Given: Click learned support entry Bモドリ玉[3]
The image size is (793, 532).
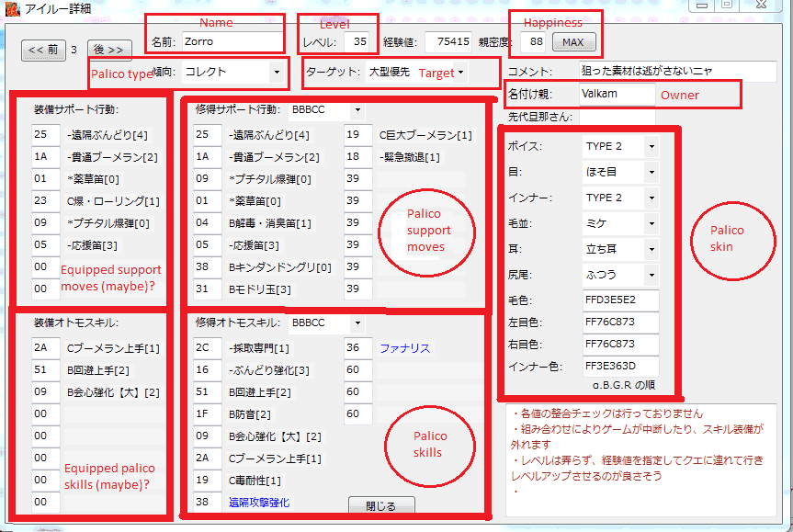Looking at the screenshot, I should (x=260, y=289).
